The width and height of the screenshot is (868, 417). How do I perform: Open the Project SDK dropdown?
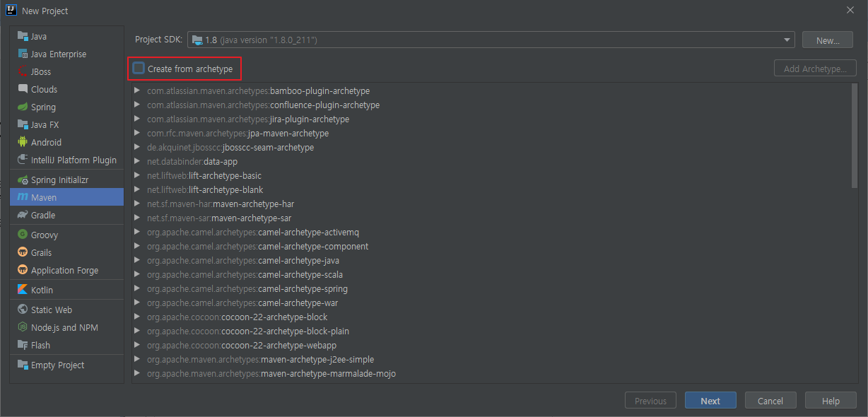coord(491,40)
